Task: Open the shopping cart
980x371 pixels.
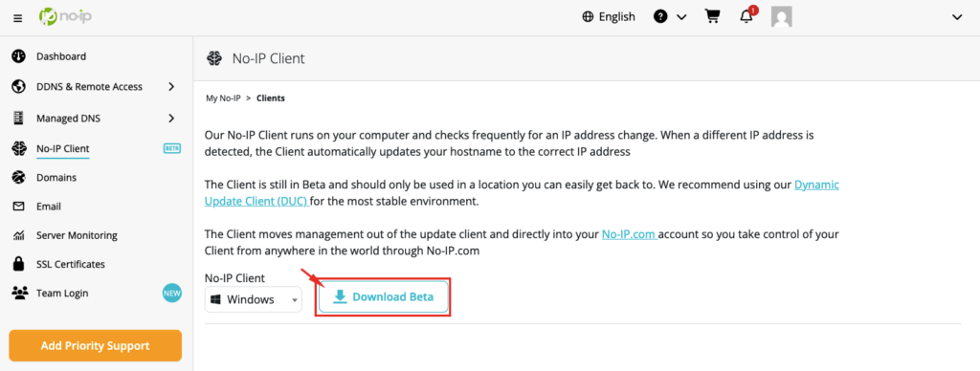Action: 712,16
